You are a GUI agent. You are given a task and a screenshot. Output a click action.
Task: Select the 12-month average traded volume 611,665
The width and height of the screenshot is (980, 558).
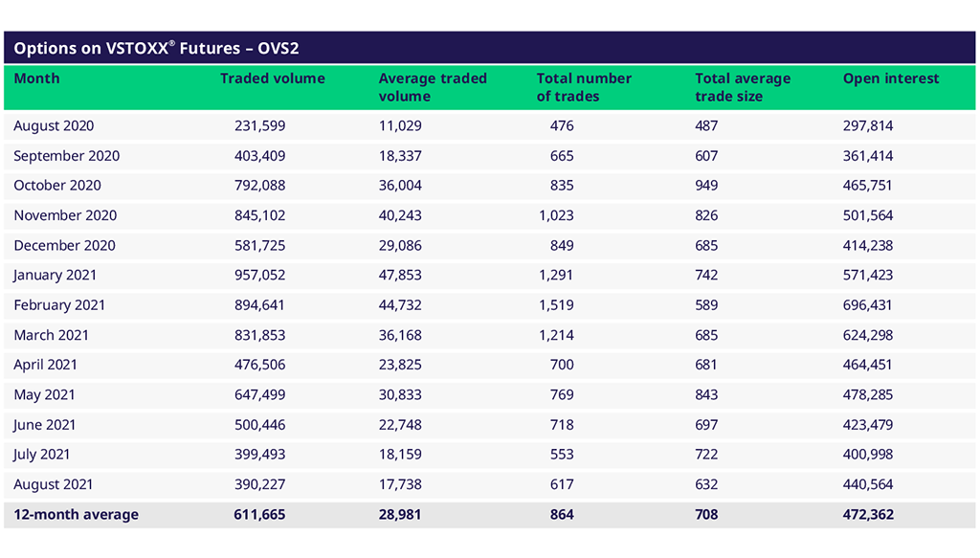pyautogui.click(x=259, y=514)
